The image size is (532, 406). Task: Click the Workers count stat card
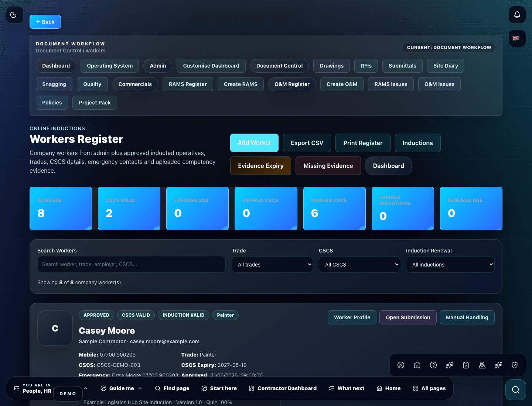pyautogui.click(x=61, y=209)
